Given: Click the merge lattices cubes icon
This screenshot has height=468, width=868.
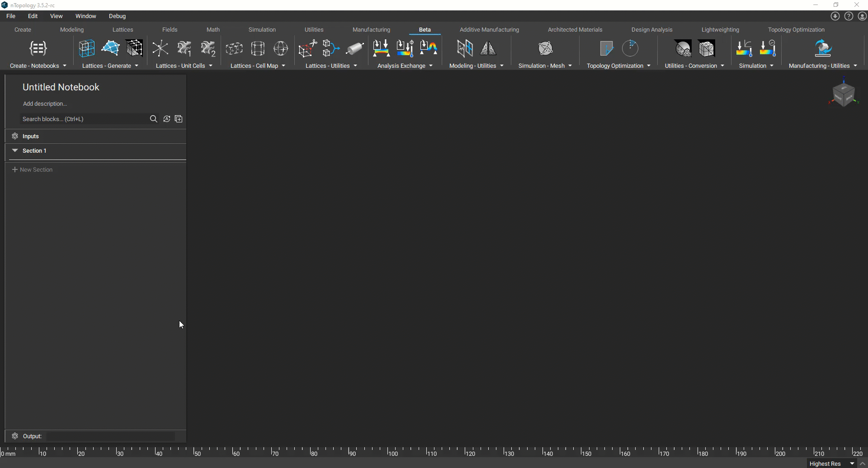Looking at the screenshot, I should 331,48.
